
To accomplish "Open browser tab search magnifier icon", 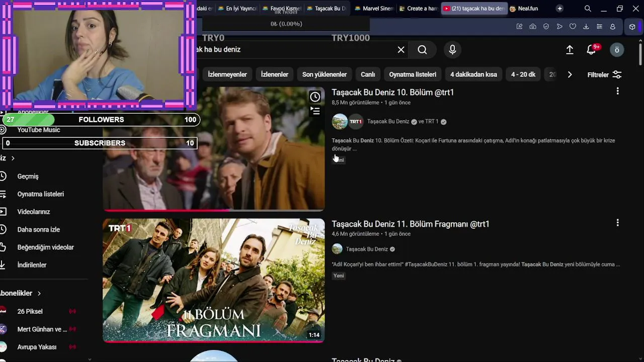I will click(588, 9).
